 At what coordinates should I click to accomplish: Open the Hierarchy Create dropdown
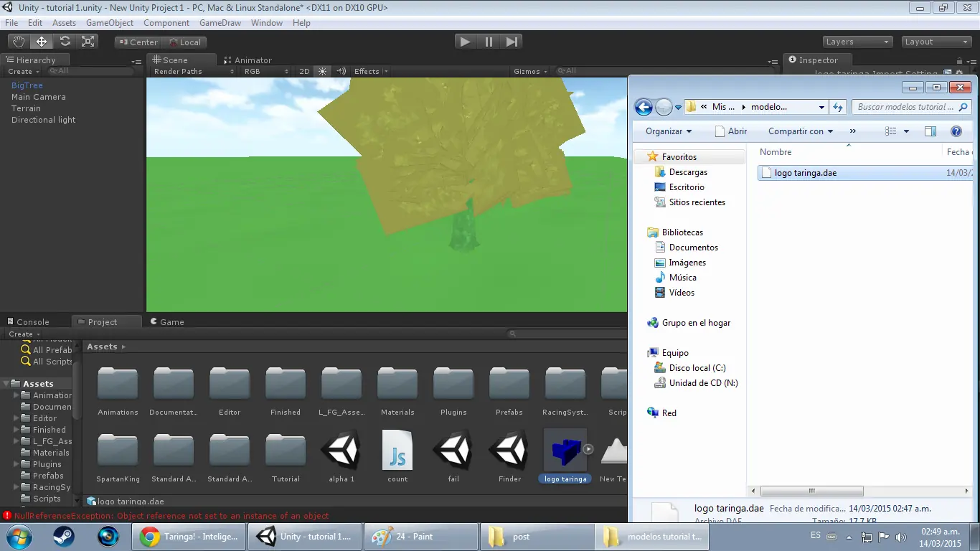pos(24,72)
